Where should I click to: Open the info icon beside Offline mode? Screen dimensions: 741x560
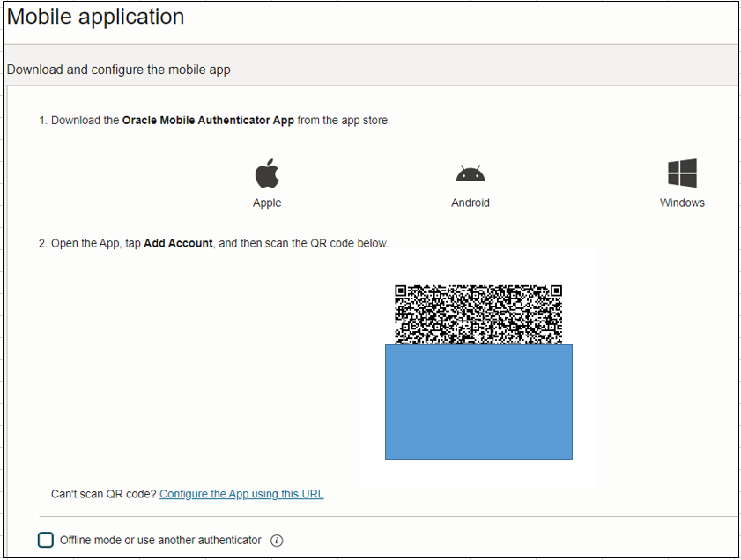coord(277,540)
